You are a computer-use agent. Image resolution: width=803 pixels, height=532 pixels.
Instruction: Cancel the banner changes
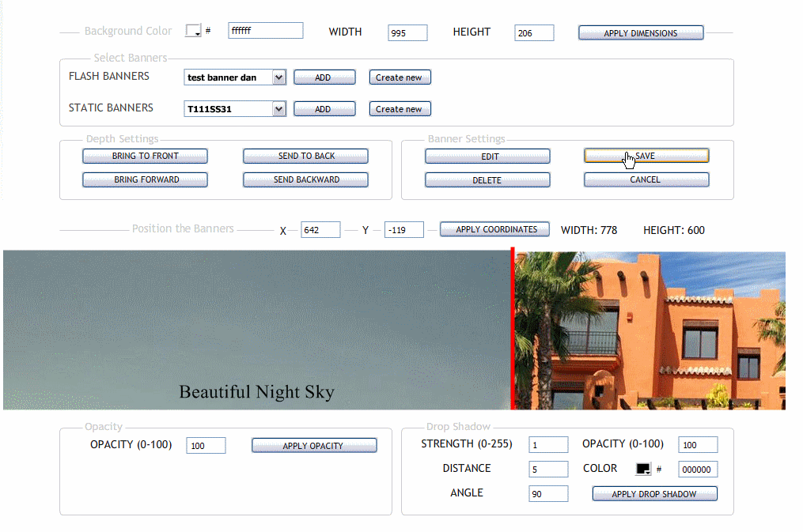(646, 179)
